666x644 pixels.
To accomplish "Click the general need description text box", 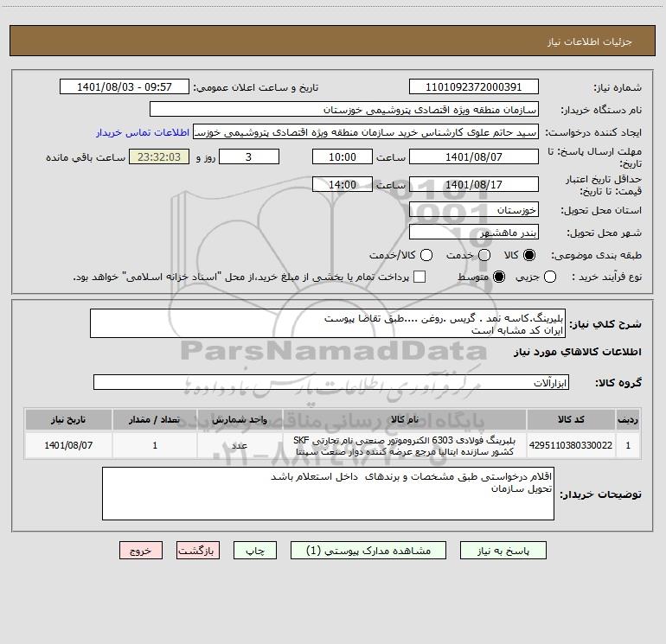I will [x=328, y=323].
